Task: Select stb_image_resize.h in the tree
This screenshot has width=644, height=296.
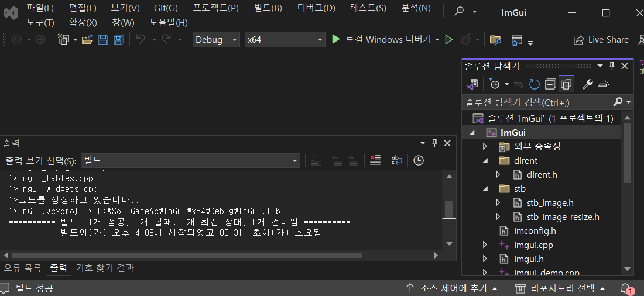Action: tap(563, 217)
